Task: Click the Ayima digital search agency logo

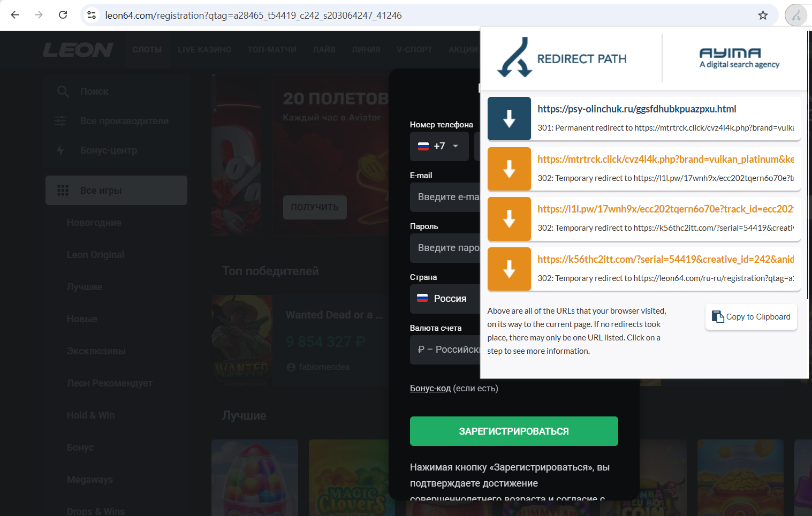Action: (x=739, y=58)
